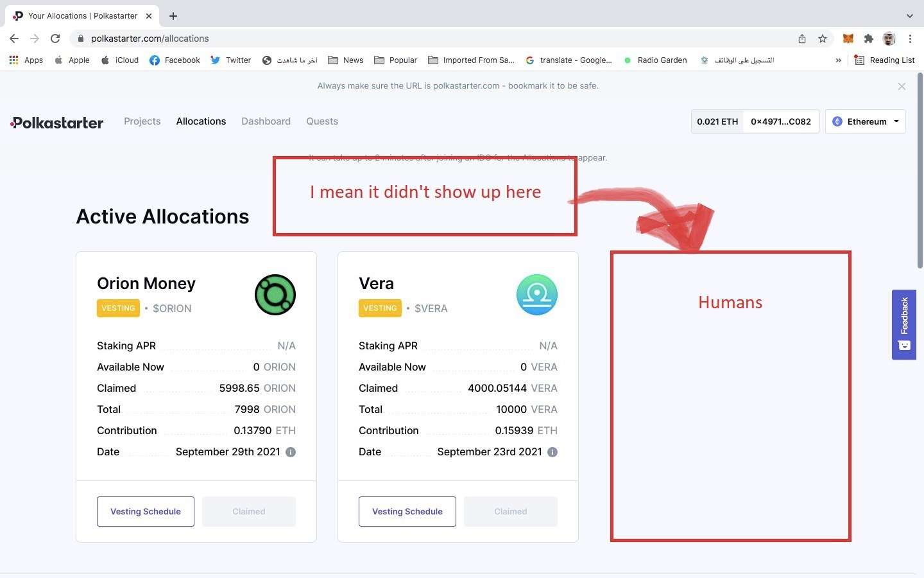Open the Radio Garden bookmark
Image resolution: width=924 pixels, height=578 pixels.
point(655,60)
